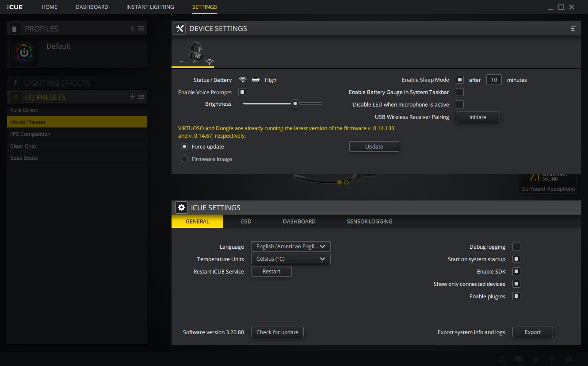Select the Force update radio button
This screenshot has height=366, width=588.
pos(184,146)
